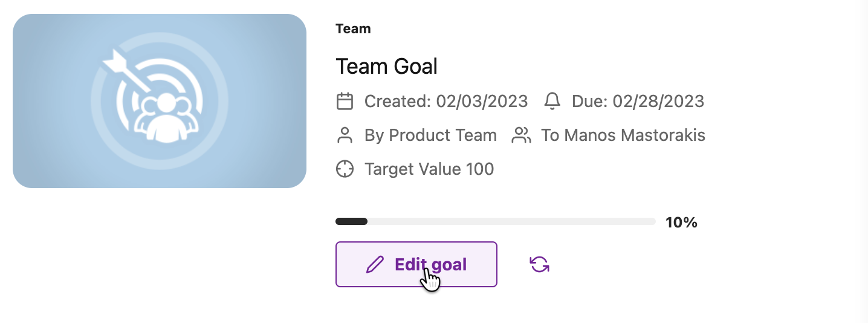The image size is (868, 323).
Task: Click the Team Goal title
Action: pyautogui.click(x=386, y=66)
